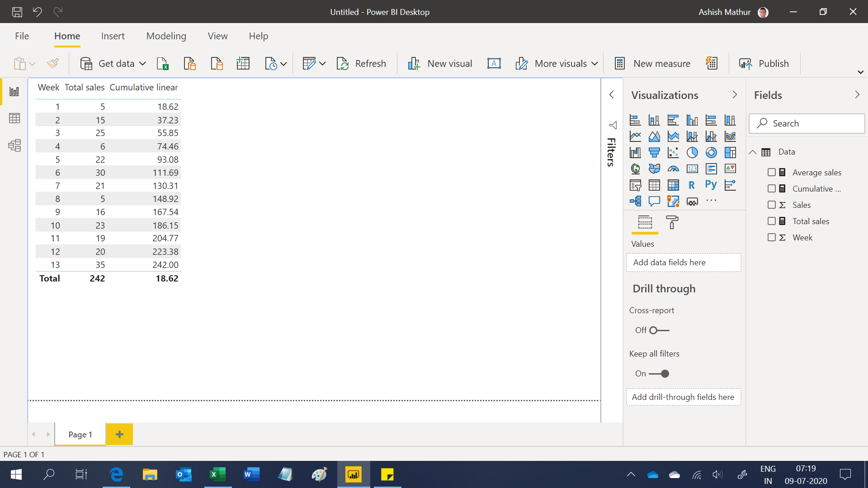Open the File menu

(x=22, y=36)
